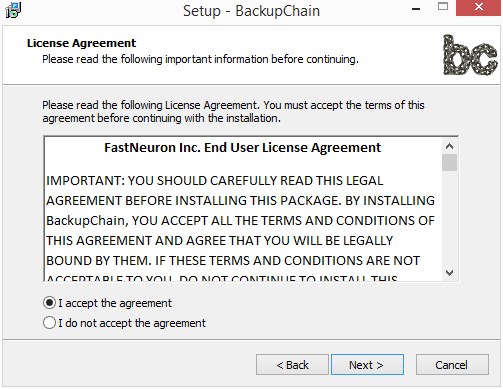Click the empty scrollbar track below the thumb
This screenshot has height=389, width=503.
point(449,218)
